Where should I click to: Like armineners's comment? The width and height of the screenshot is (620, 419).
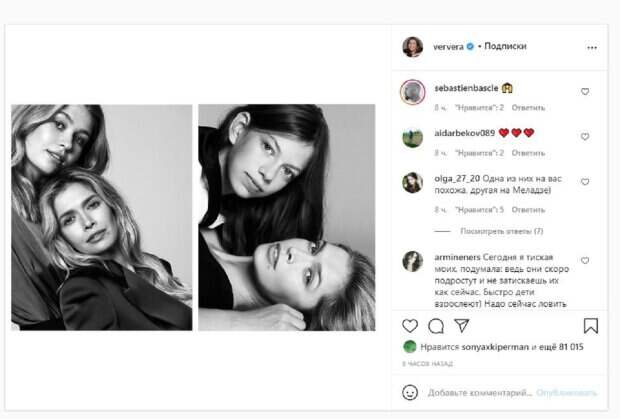(585, 260)
